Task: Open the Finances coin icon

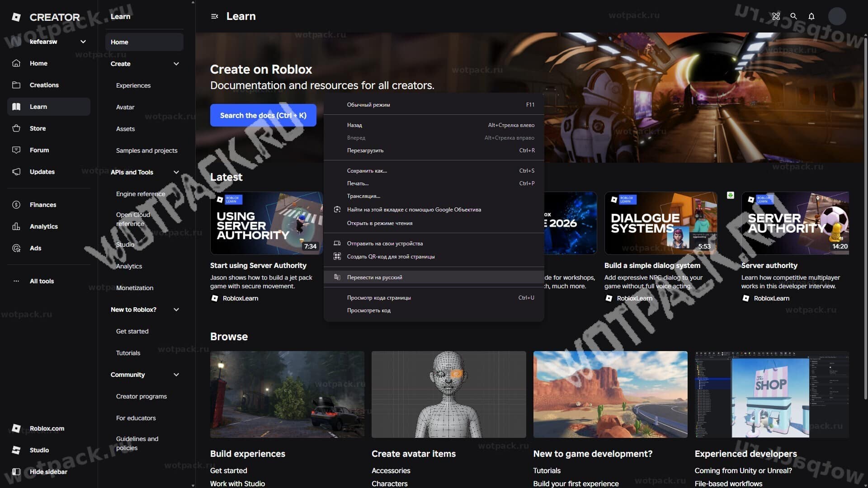Action: coord(16,205)
